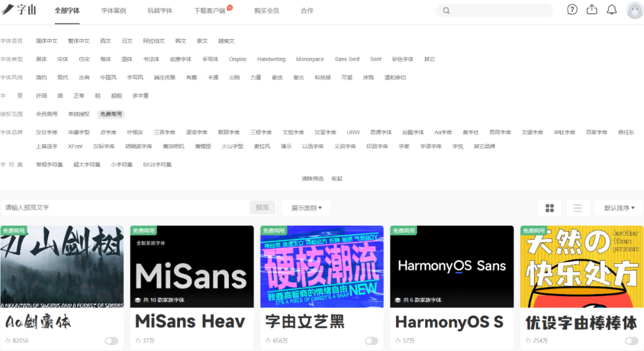The width and height of the screenshot is (644, 351).
Task: Filter by 中国风 style
Action: pyautogui.click(x=108, y=77)
